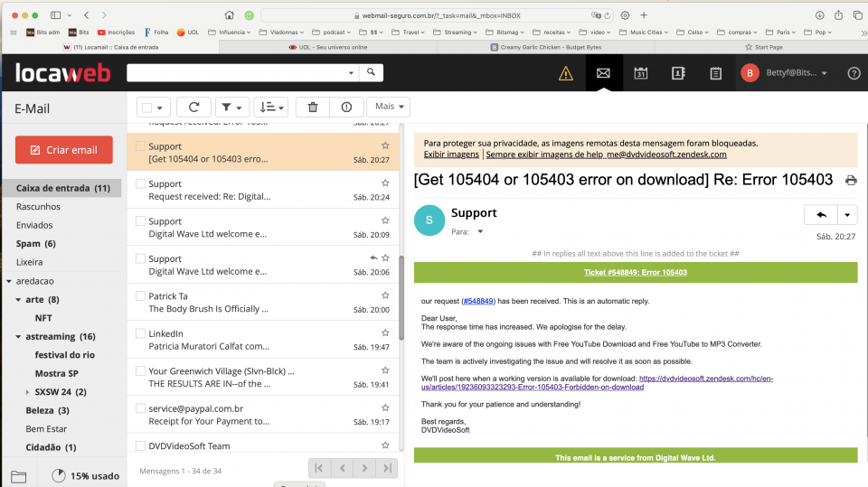This screenshot has width=868, height=487.
Task: Open the contacts icon in header
Action: (x=678, y=73)
